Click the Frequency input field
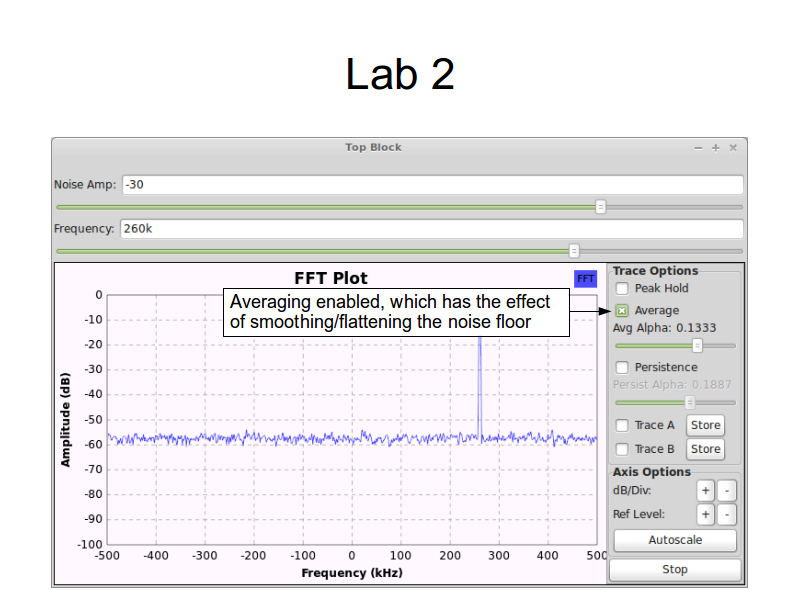Viewport: 800px width, 600px height. click(430, 229)
